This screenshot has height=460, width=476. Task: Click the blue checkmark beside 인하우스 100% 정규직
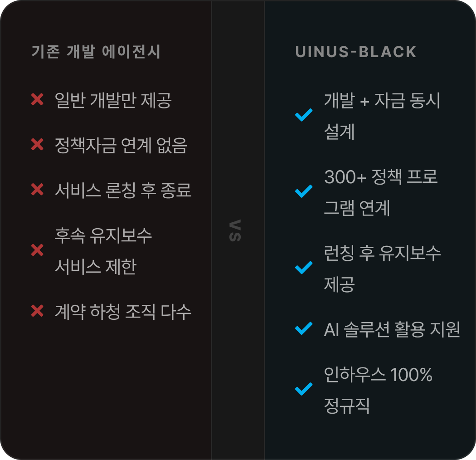coord(304,389)
